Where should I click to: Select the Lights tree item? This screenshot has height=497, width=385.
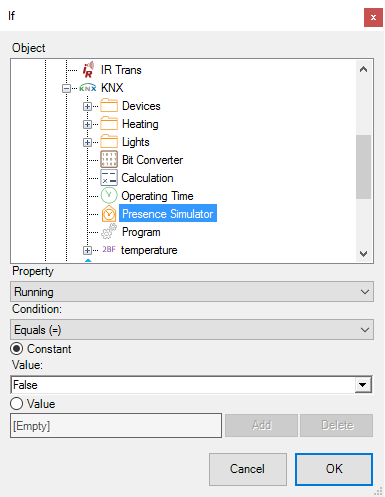coord(135,142)
